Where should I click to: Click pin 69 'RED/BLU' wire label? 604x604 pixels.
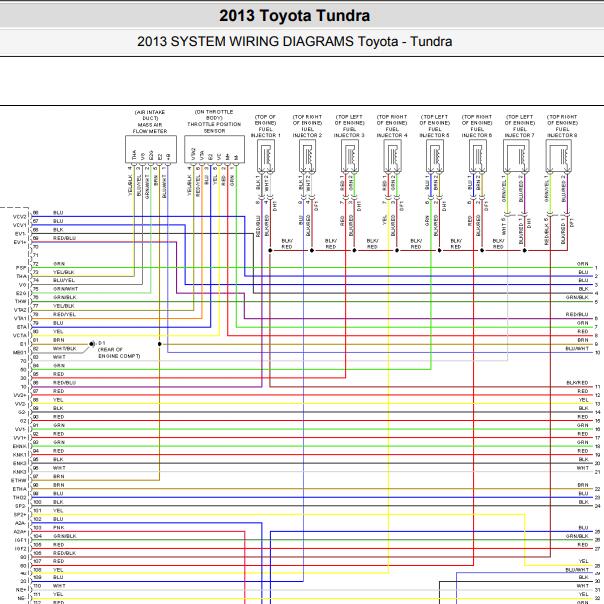click(64, 238)
